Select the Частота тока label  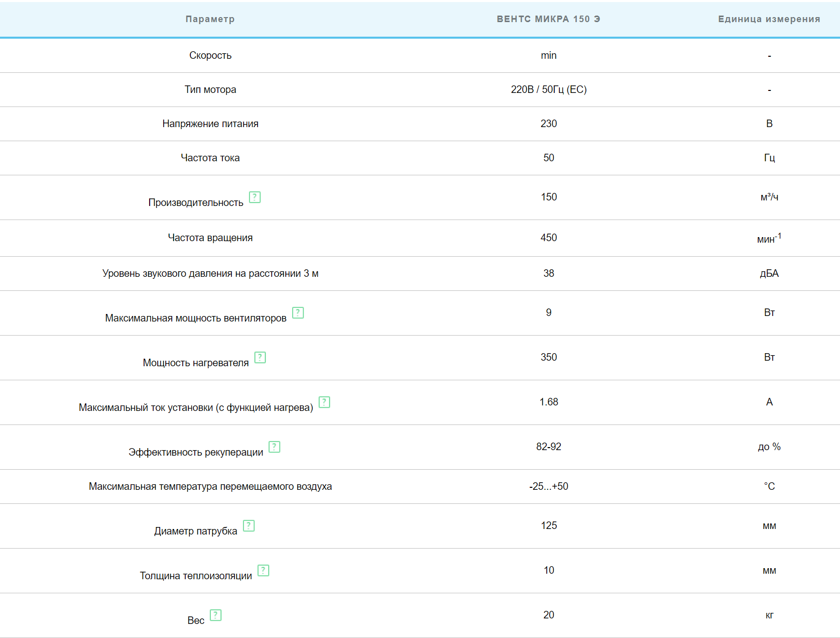click(x=210, y=158)
